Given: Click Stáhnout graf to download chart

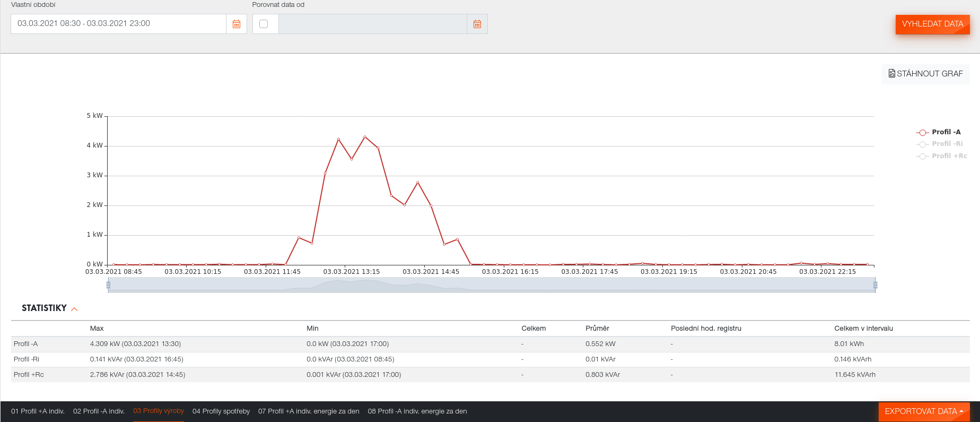Looking at the screenshot, I should coord(925,74).
